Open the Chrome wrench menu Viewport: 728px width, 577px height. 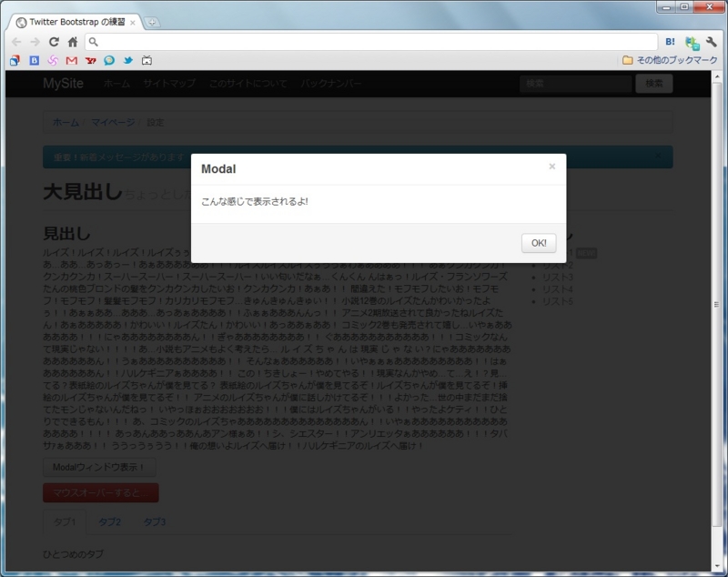coord(712,42)
